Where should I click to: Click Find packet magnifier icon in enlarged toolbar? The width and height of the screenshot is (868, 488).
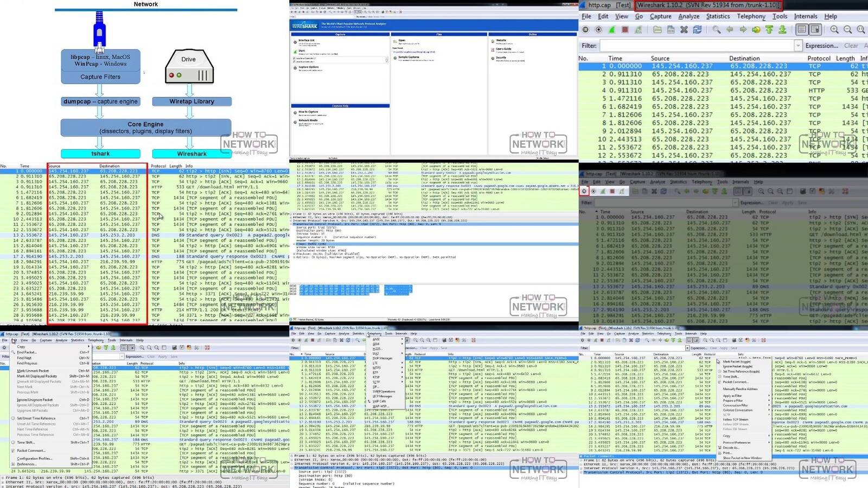point(717,30)
